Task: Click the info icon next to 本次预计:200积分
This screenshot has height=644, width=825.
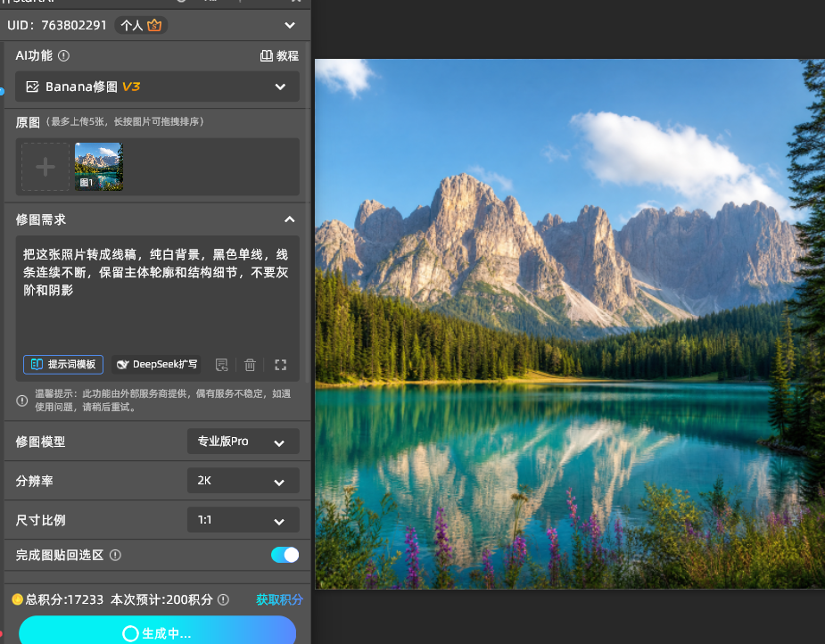Action: click(x=224, y=599)
